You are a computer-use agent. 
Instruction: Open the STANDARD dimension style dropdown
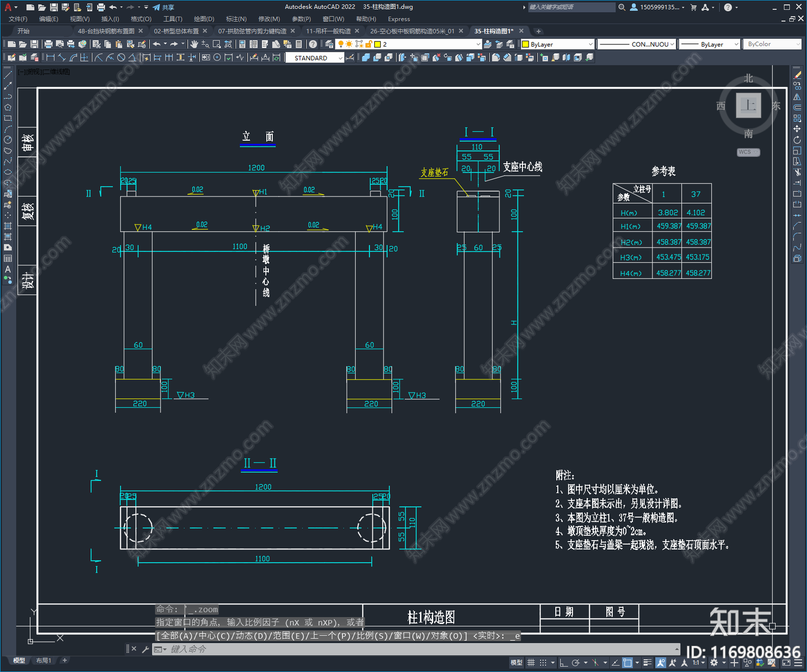[x=315, y=58]
